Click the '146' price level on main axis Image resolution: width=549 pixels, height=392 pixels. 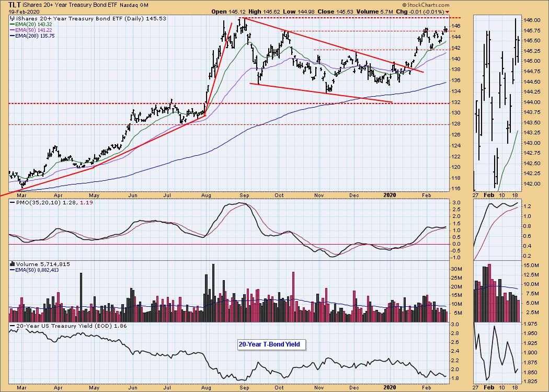455,26
